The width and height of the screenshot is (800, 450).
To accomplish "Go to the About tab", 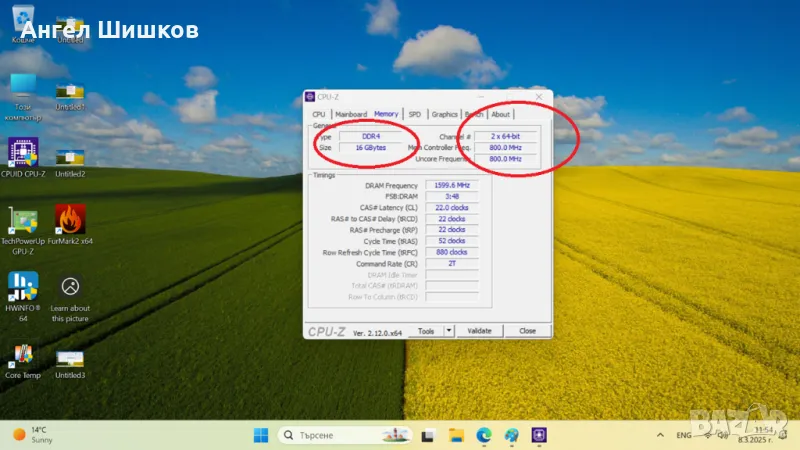I will pos(500,114).
